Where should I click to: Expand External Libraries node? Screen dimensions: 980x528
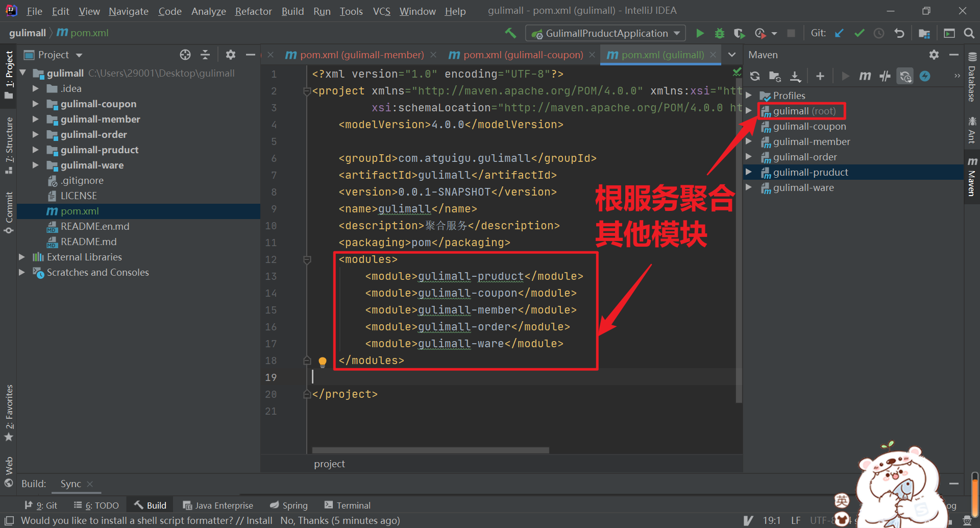(21, 257)
